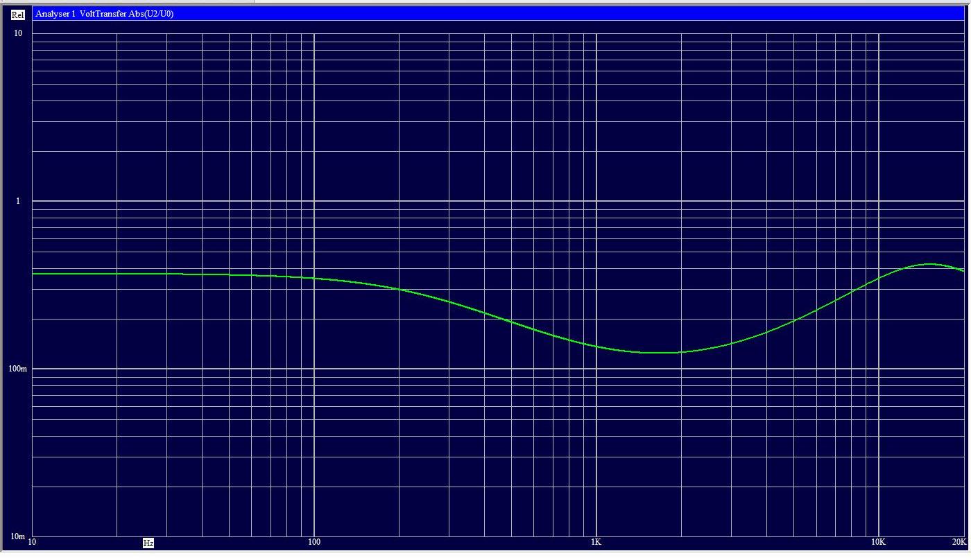
Task: Click the 1K frequency axis label
Action: [596, 542]
